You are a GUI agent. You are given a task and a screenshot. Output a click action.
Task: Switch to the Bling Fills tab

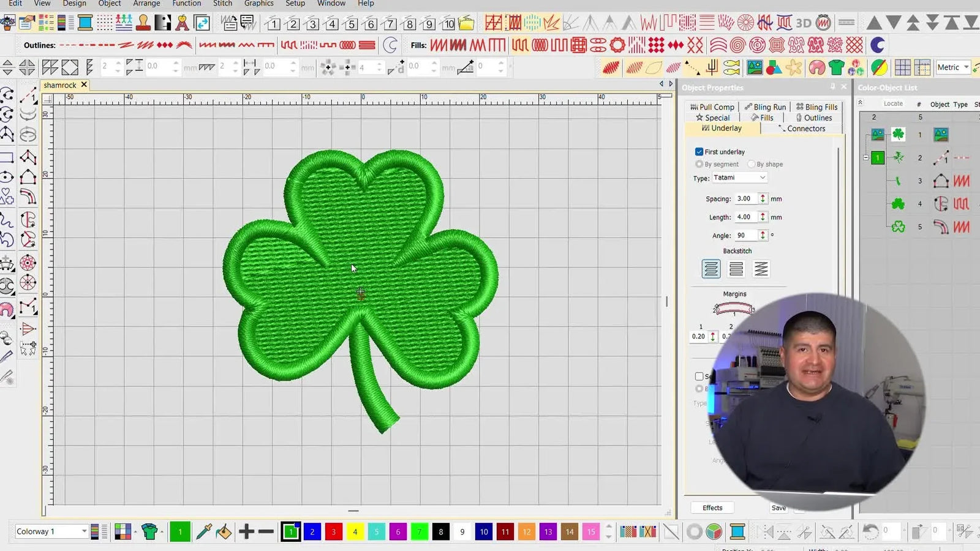tap(816, 107)
